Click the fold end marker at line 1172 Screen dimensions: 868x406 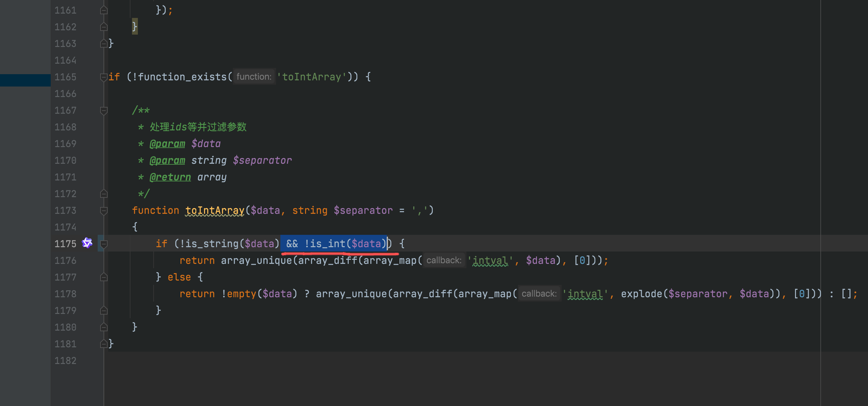tap(104, 194)
